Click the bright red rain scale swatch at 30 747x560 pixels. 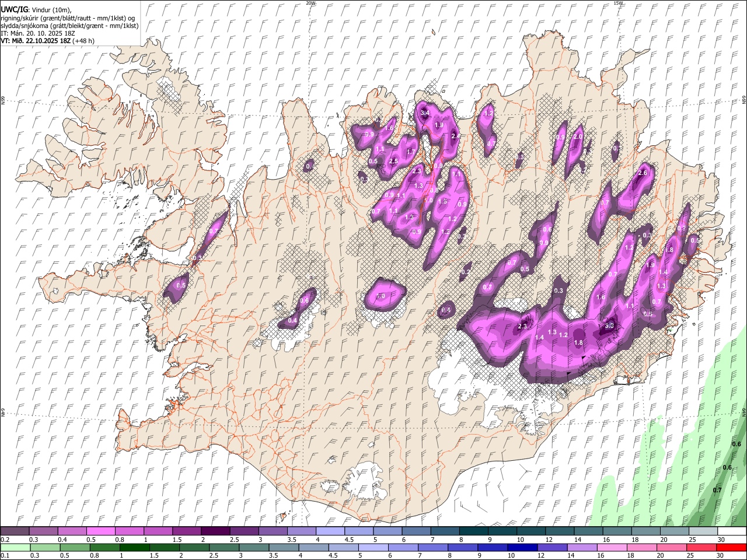[731, 548]
